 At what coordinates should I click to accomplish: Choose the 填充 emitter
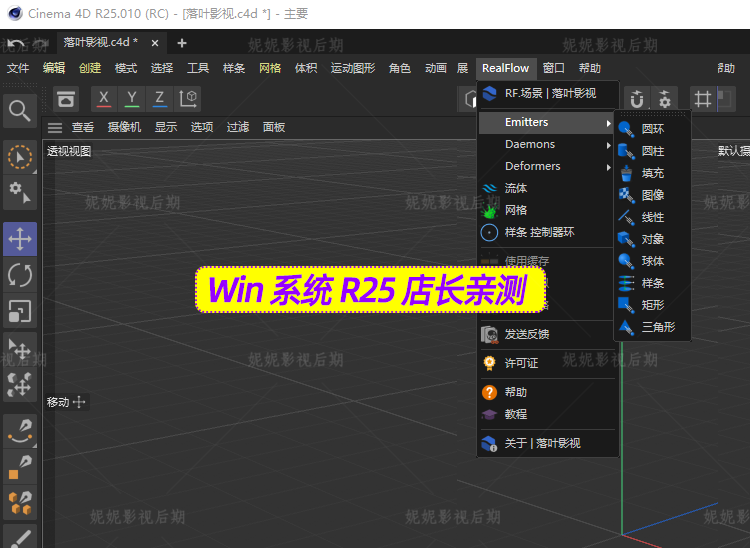click(652, 173)
